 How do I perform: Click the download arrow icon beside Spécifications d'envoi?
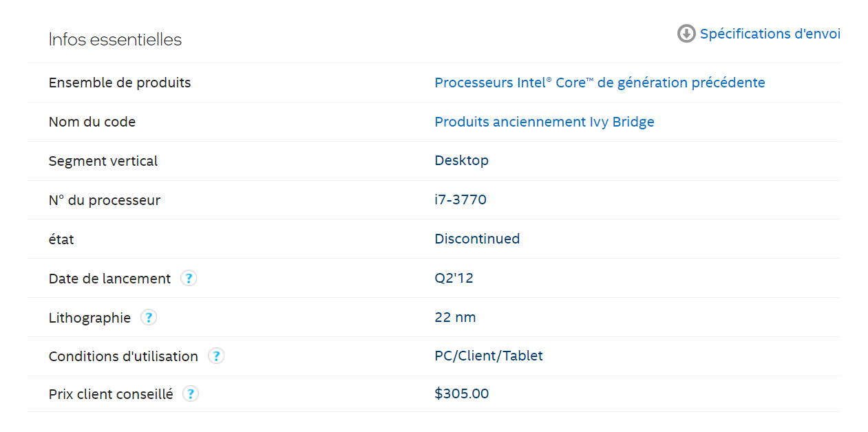click(x=686, y=34)
